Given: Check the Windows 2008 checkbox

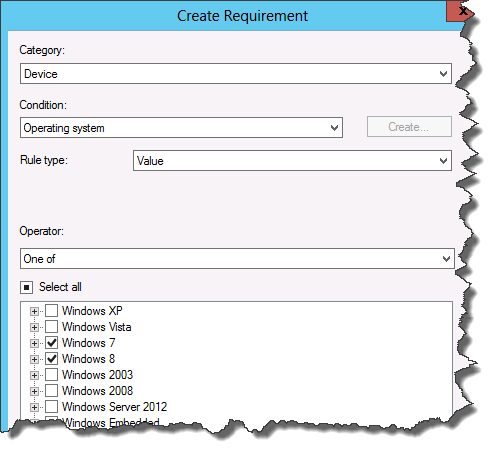Looking at the screenshot, I should pos(51,391).
